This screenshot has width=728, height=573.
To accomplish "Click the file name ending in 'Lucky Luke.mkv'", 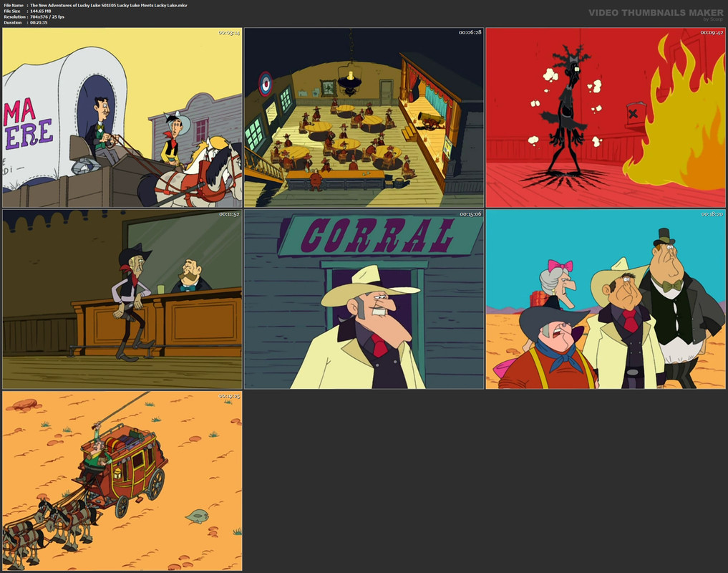I will click(109, 6).
